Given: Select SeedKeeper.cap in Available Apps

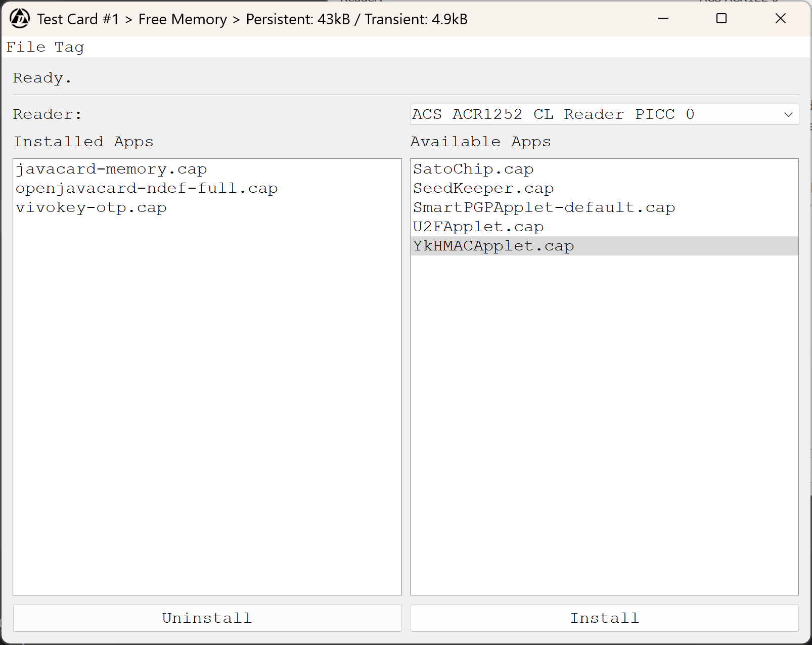Looking at the screenshot, I should tap(604, 188).
